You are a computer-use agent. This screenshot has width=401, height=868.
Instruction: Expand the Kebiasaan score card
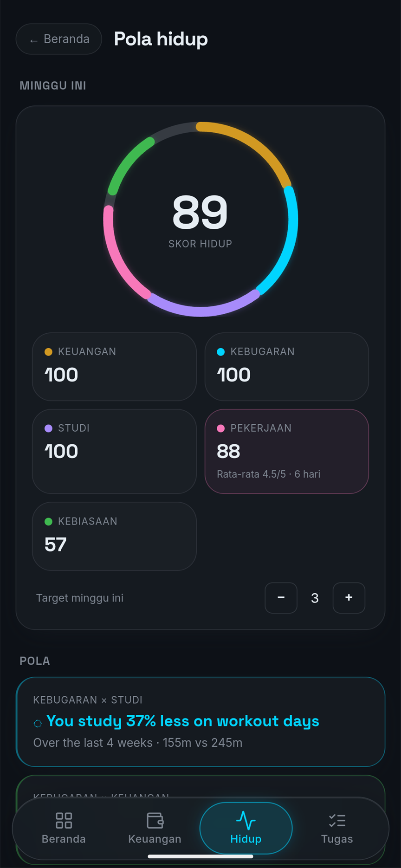(x=114, y=536)
